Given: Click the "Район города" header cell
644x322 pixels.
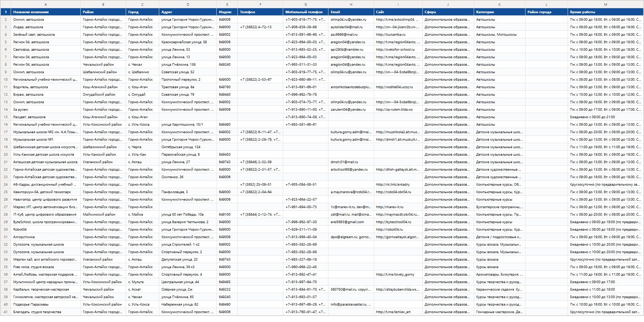Looking at the screenshot, I should [x=546, y=12].
